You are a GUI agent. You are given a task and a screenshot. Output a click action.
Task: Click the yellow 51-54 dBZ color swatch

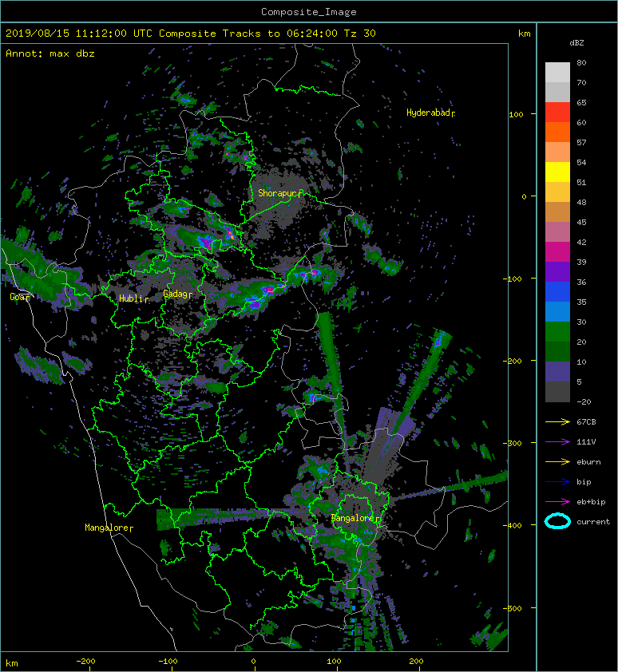tap(557, 172)
